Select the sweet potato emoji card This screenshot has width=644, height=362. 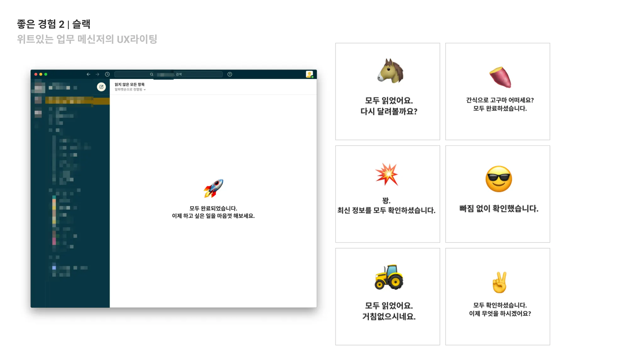click(x=497, y=91)
